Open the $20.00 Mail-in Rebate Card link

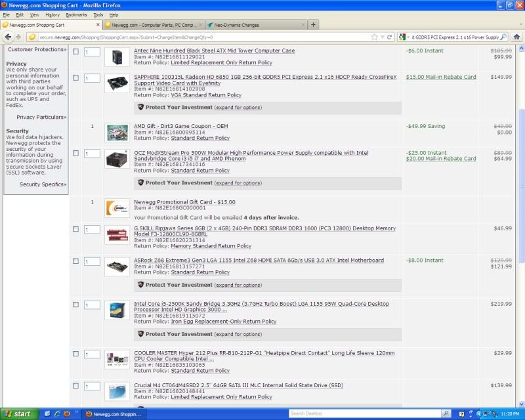click(x=441, y=159)
